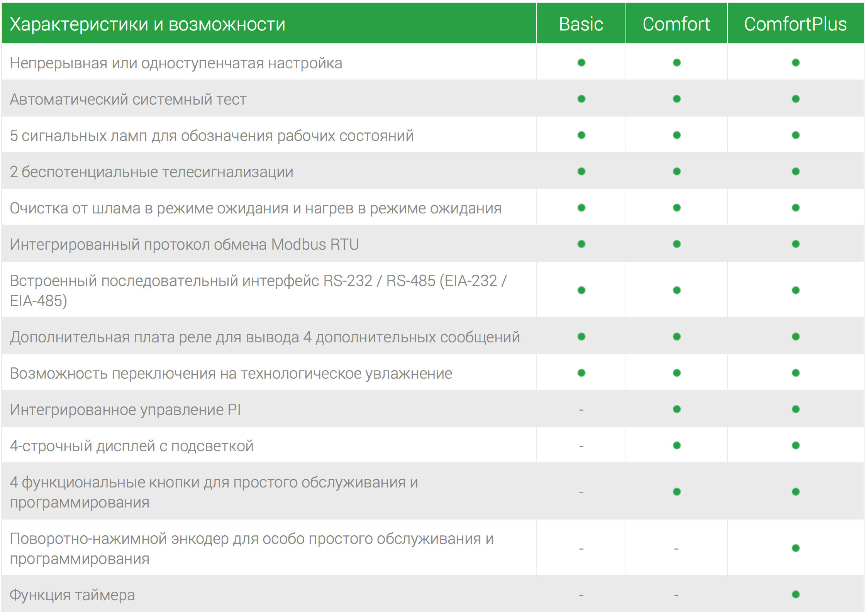Click Comfort dot for '4 функциональные кнопки'
The height and width of the screenshot is (616, 868).
[x=677, y=492]
